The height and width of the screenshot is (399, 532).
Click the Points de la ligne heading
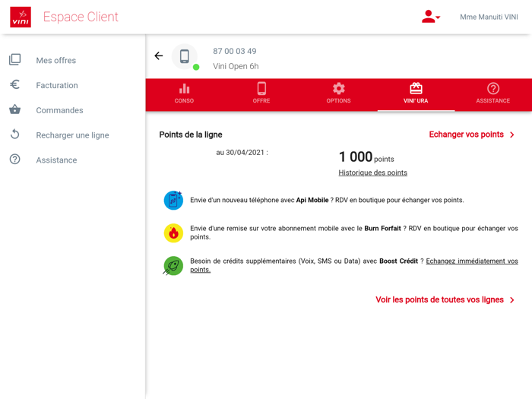pos(191,135)
